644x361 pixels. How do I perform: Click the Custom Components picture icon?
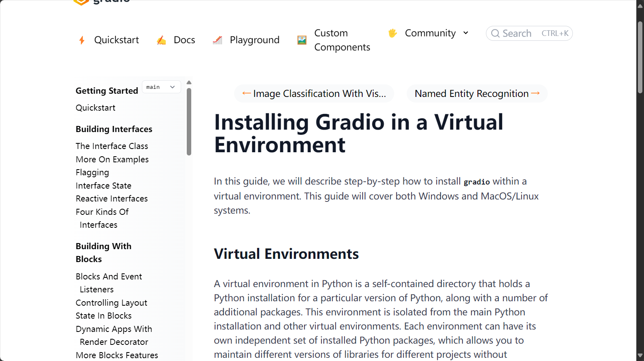302,40
